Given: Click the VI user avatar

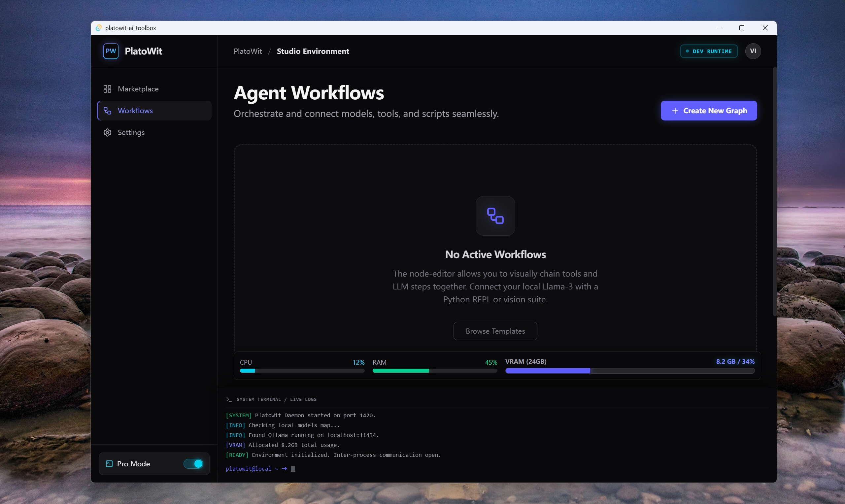Looking at the screenshot, I should [x=753, y=51].
